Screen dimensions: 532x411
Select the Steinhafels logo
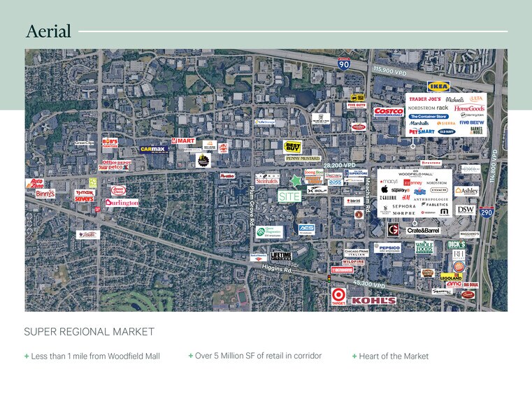click(267, 180)
